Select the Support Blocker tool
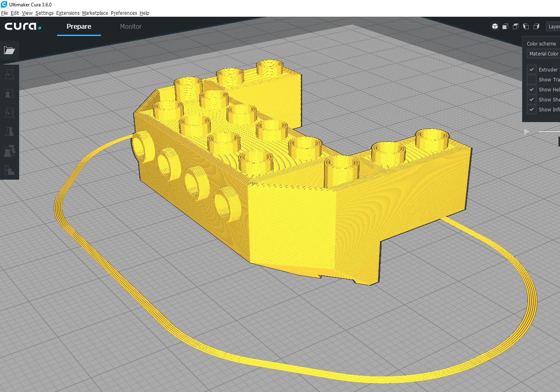This screenshot has height=392, width=560. point(9,170)
